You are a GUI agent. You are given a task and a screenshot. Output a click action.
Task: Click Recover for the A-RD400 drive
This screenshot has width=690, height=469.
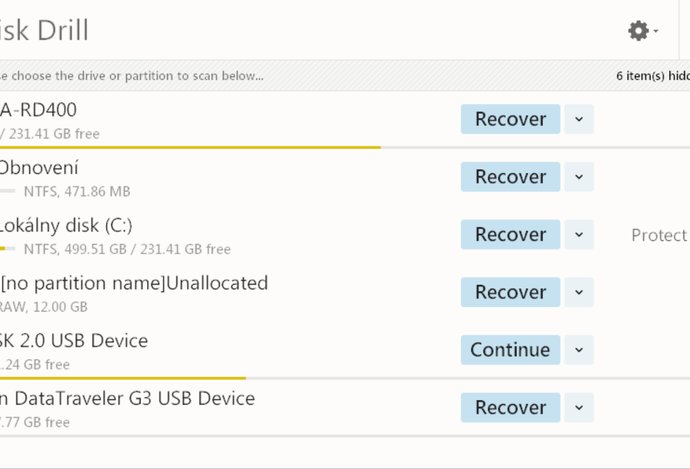point(510,119)
